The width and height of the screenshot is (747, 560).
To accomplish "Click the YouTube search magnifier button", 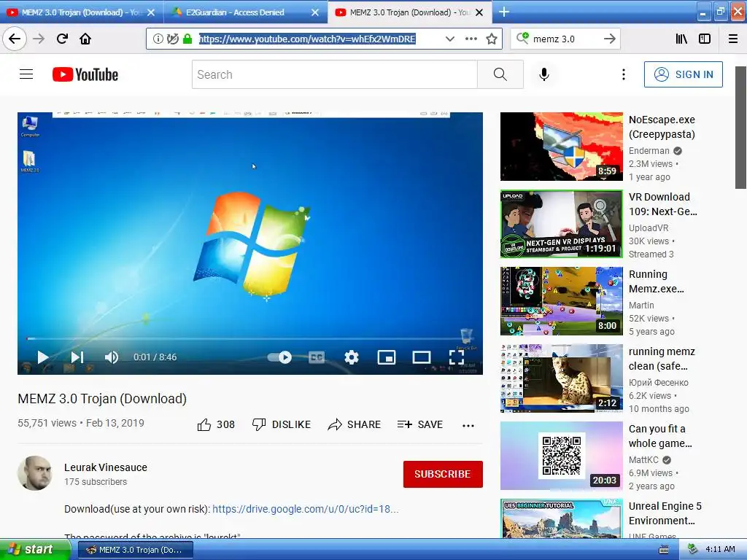I will coord(500,74).
